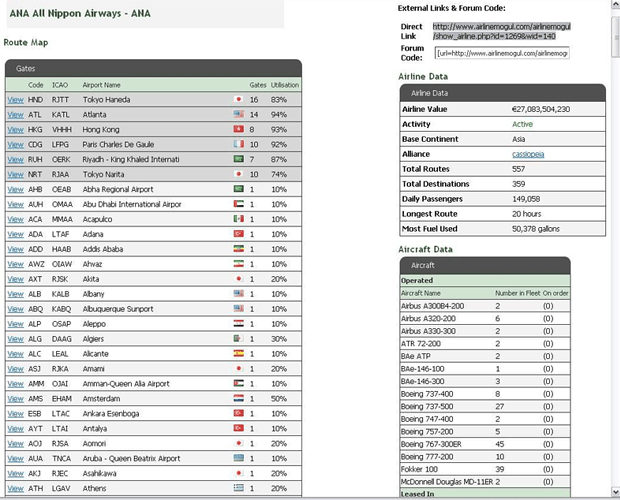This screenshot has width=620, height=500.
Task: Open View link for Paris Charles De Gaule
Action: point(15,145)
